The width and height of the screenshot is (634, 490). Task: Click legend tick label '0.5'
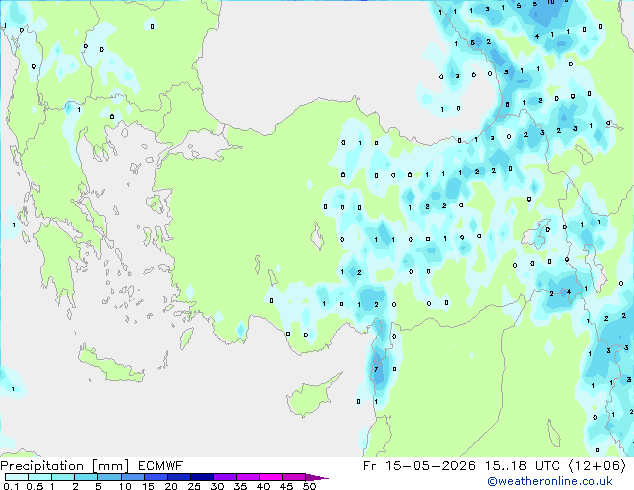(35, 486)
